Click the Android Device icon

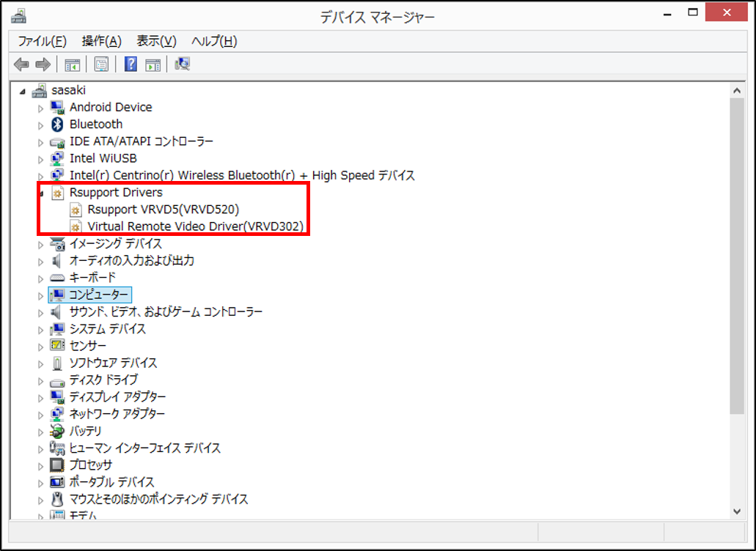pos(57,108)
